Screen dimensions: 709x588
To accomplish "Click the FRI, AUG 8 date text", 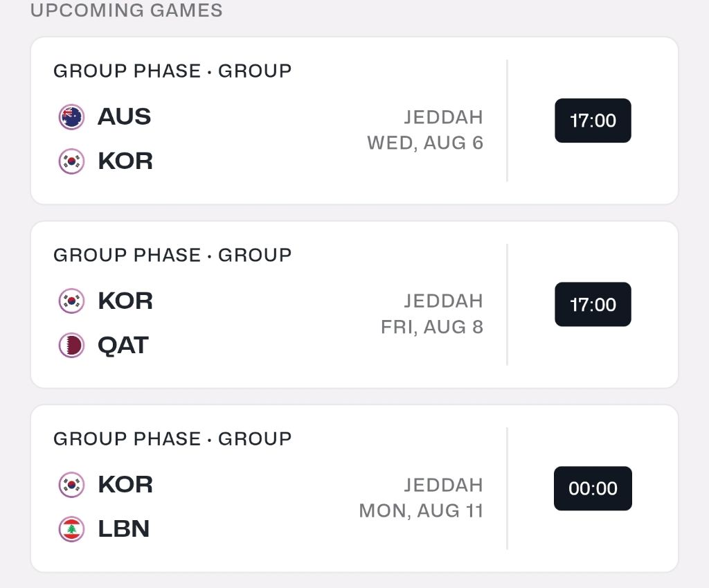I will 432,327.
